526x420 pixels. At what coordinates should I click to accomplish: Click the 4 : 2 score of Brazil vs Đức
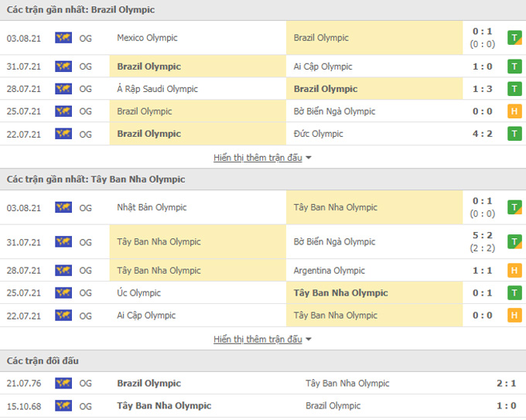[484, 134]
